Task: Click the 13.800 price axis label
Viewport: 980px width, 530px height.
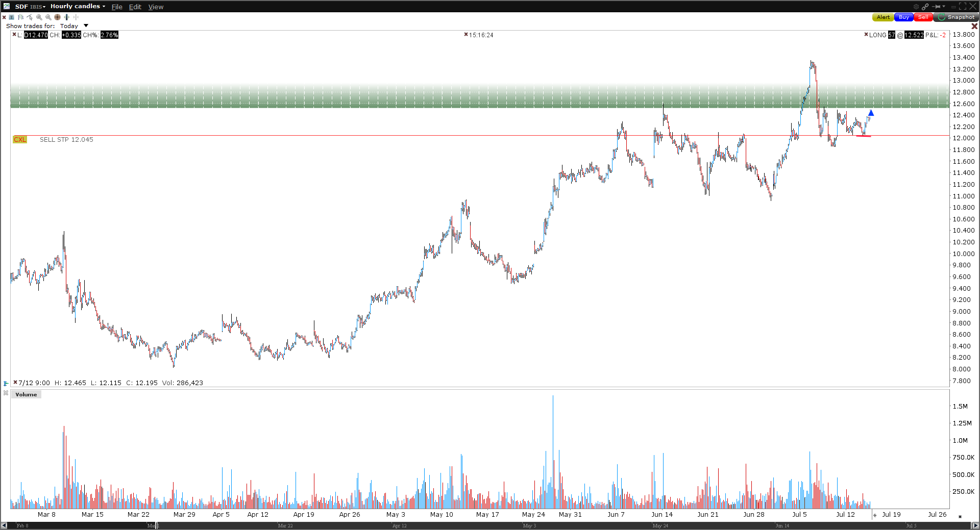Action: pos(964,35)
